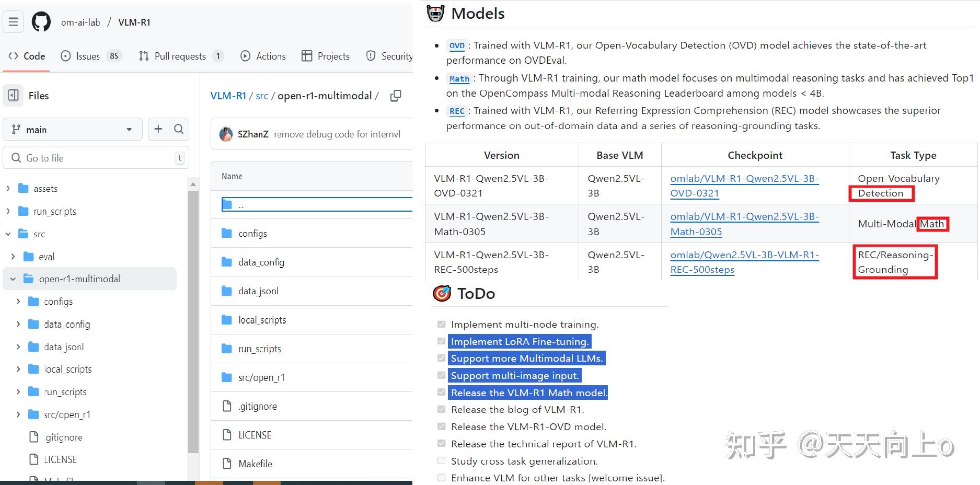Collapse the open-r1-multimodal tree folder
Image resolution: width=980 pixels, height=485 pixels.
[13, 279]
